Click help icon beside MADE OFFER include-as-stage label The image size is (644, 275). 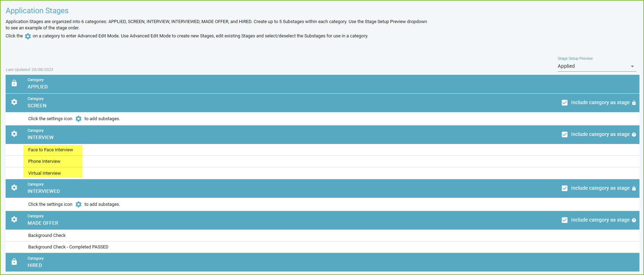(634, 220)
